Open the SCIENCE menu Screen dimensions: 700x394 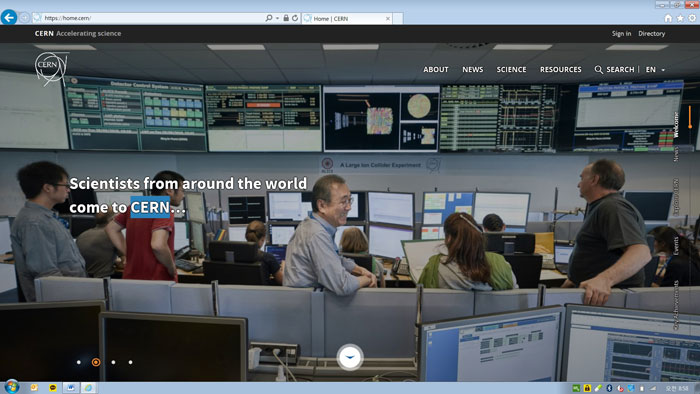tap(511, 70)
